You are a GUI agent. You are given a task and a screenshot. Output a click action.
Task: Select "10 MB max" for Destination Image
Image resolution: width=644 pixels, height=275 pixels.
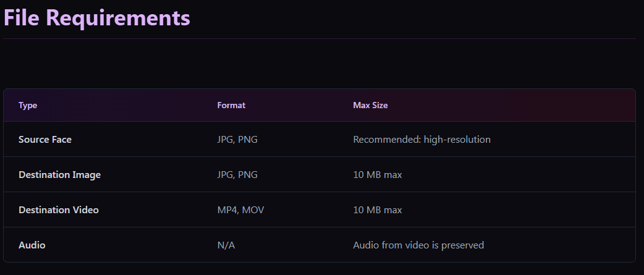coord(377,175)
